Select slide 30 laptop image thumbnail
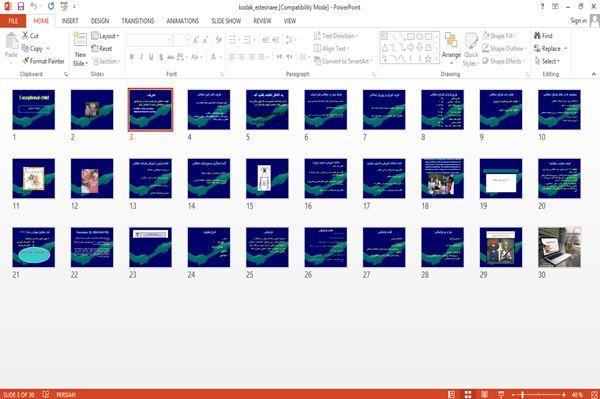This screenshot has height=399, width=600. 559,247
